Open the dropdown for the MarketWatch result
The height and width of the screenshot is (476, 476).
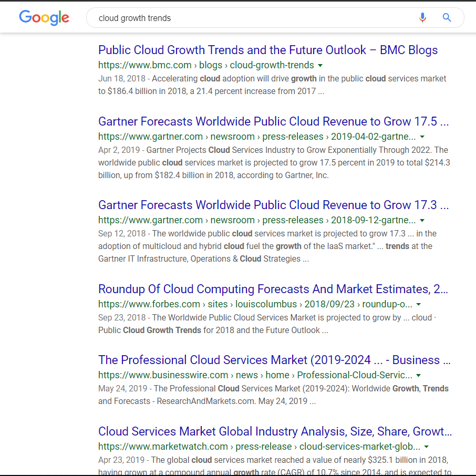click(427, 446)
